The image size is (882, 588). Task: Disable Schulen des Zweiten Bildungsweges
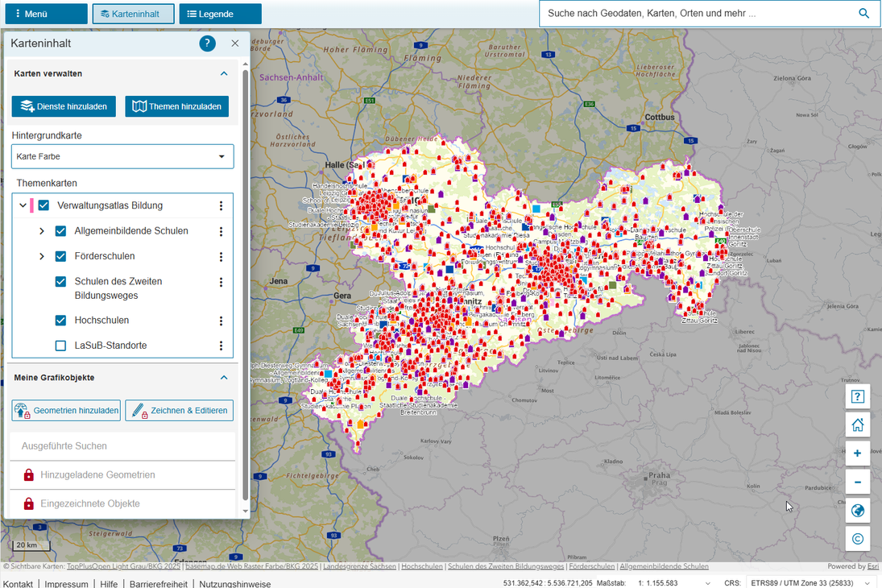point(60,281)
